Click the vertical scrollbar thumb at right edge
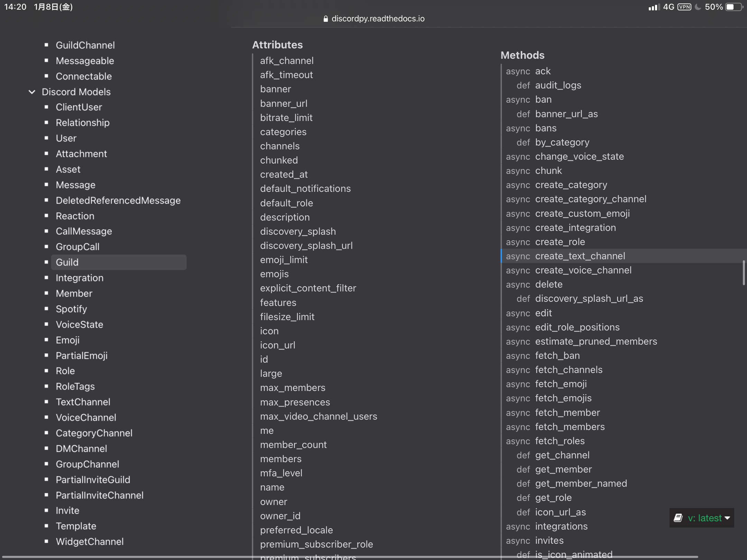Image resolution: width=747 pixels, height=560 pixels. tap(744, 273)
